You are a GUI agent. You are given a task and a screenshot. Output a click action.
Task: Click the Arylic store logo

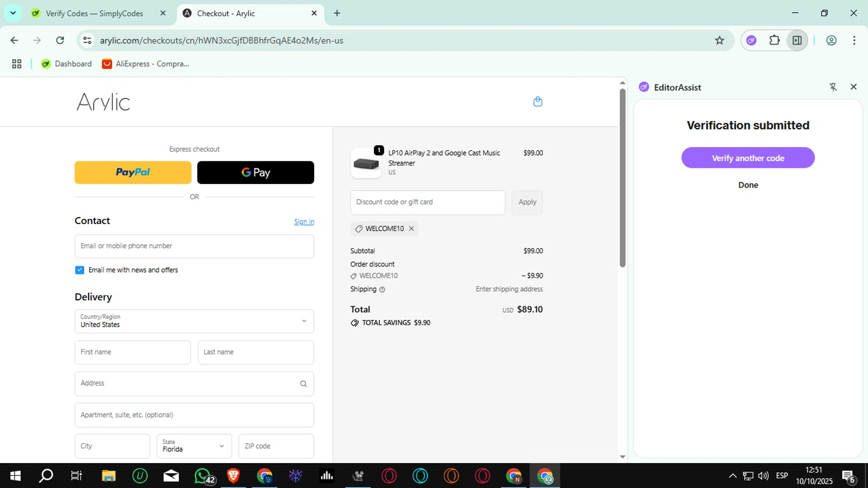[x=104, y=102]
